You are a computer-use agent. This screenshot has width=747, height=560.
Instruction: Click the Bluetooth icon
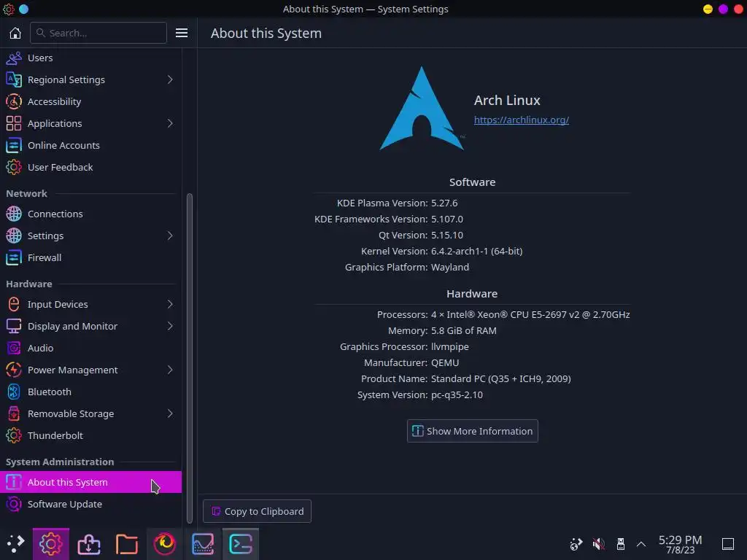(14, 392)
